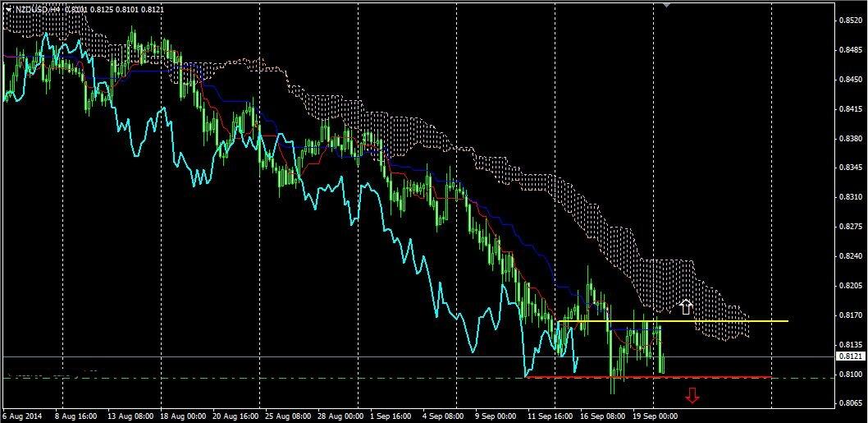The width and height of the screenshot is (868, 423).
Task: Click the 0.8450 price axis label
Action: pos(851,80)
